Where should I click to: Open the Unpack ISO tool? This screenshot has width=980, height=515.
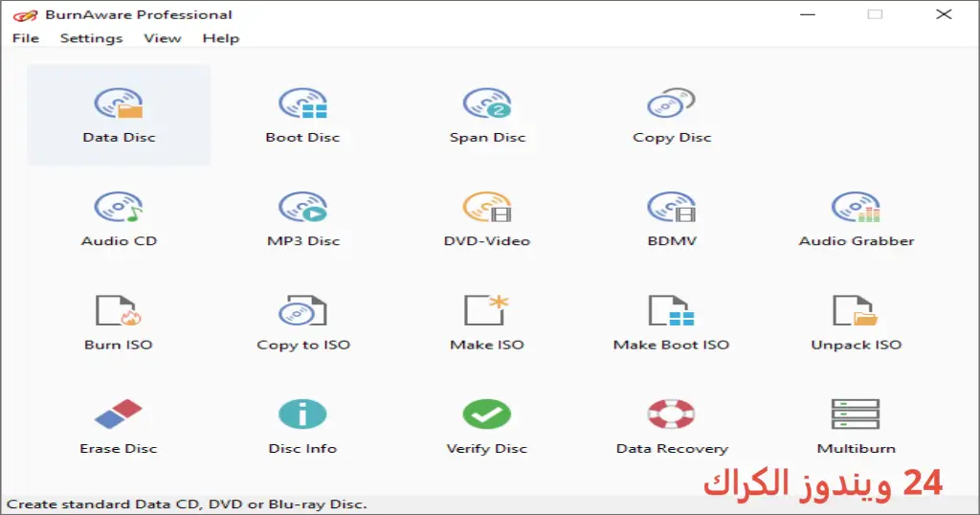[857, 323]
